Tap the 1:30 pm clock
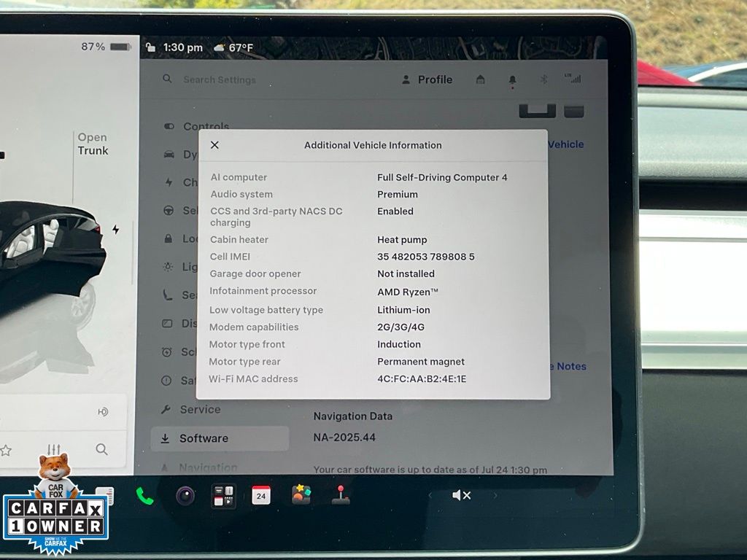 [x=183, y=47]
